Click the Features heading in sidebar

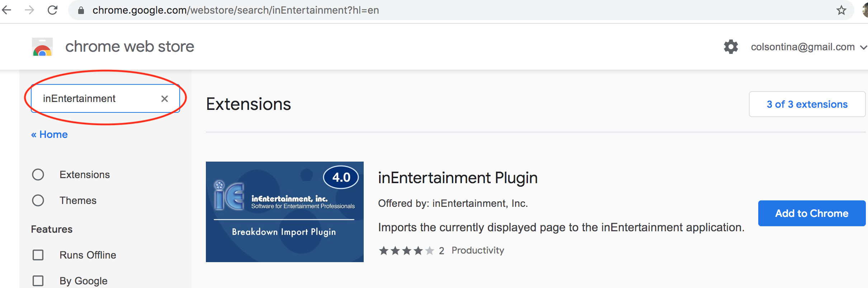(52, 229)
